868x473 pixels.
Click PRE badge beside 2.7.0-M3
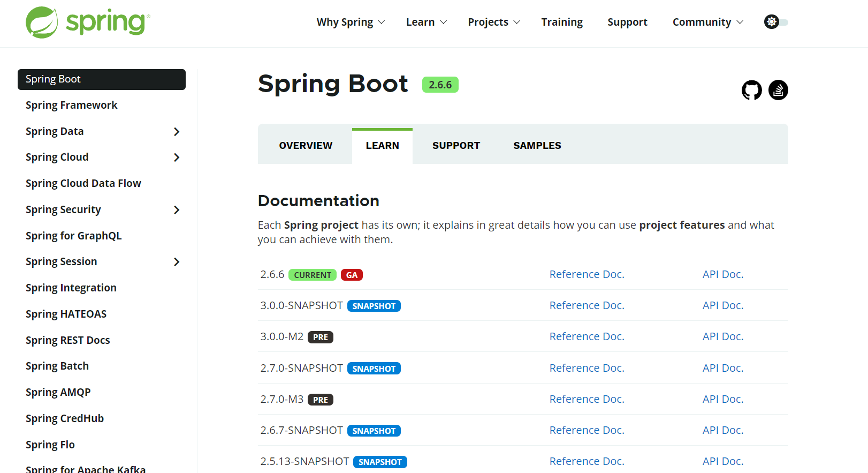point(321,400)
